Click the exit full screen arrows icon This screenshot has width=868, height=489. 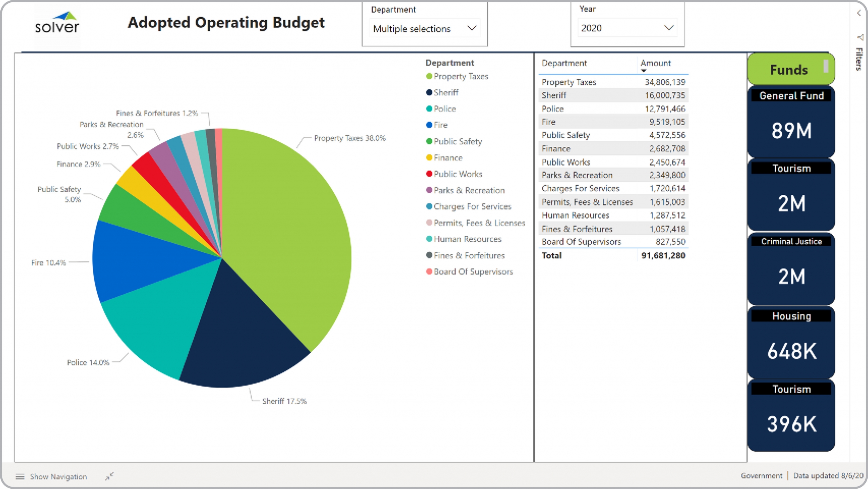pyautogui.click(x=109, y=476)
